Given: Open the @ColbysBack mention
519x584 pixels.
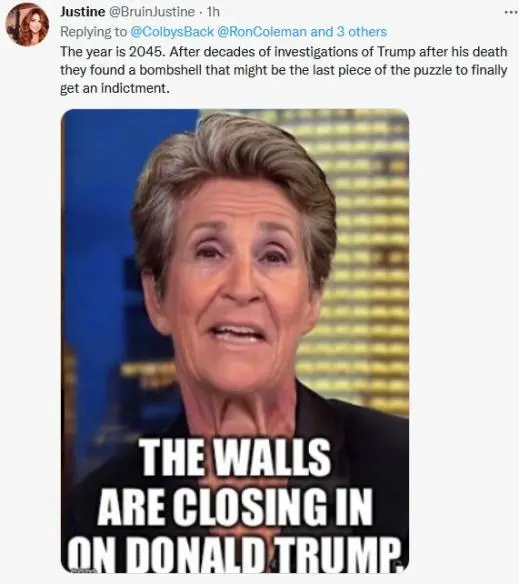Looking at the screenshot, I should (x=172, y=32).
